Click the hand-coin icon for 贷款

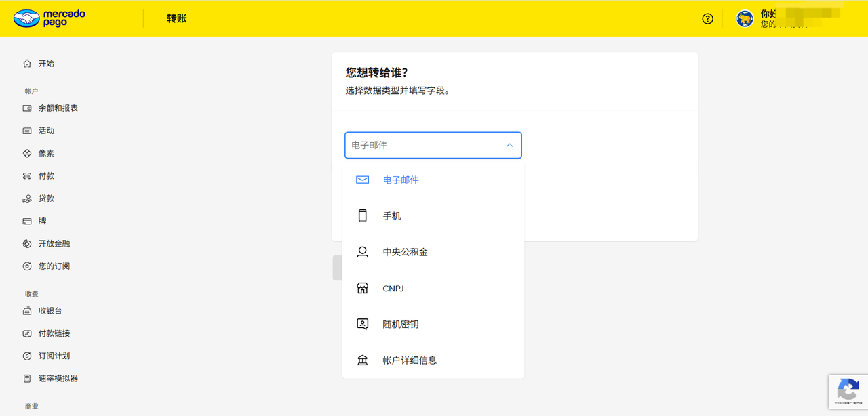[27, 199]
